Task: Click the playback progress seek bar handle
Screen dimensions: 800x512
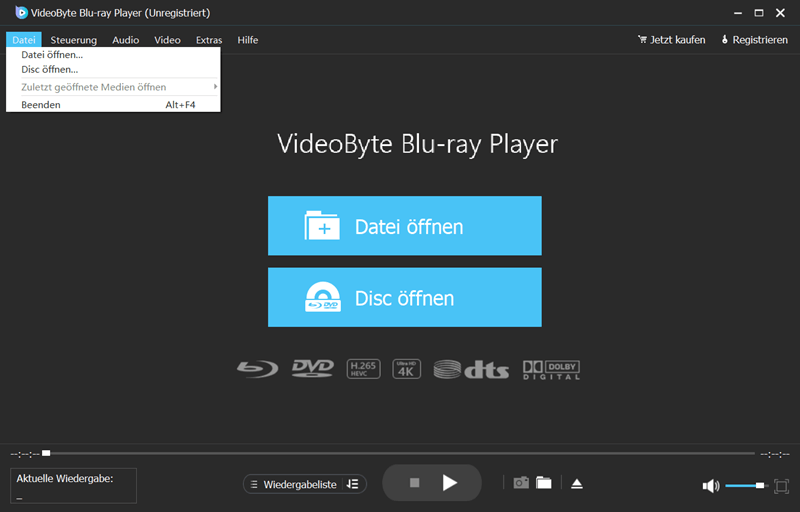Action: [x=46, y=453]
